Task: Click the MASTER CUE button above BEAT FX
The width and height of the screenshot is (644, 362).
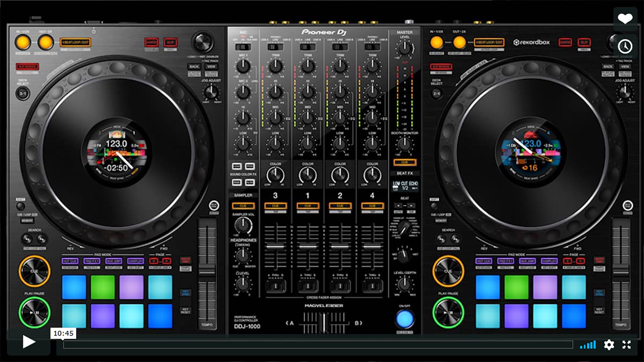Action: click(x=405, y=163)
